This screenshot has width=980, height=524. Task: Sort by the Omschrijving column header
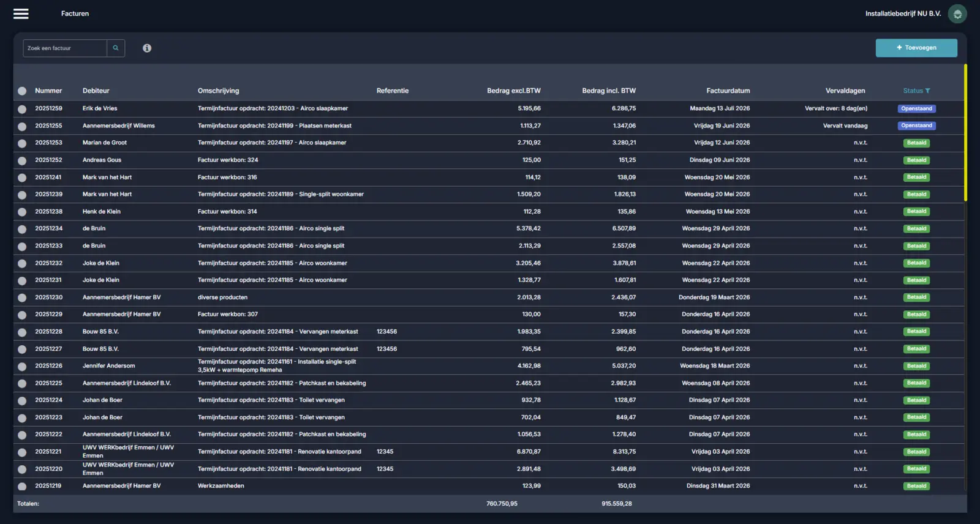[218, 91]
